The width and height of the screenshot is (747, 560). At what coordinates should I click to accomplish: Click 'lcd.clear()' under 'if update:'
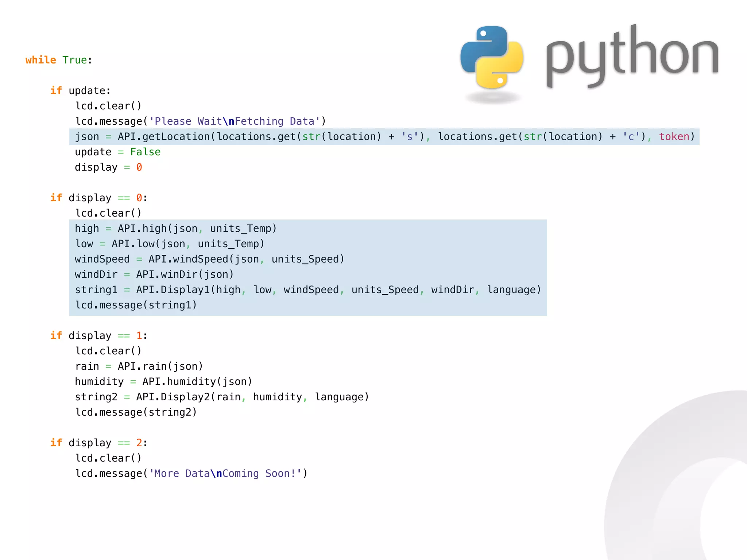(x=108, y=106)
